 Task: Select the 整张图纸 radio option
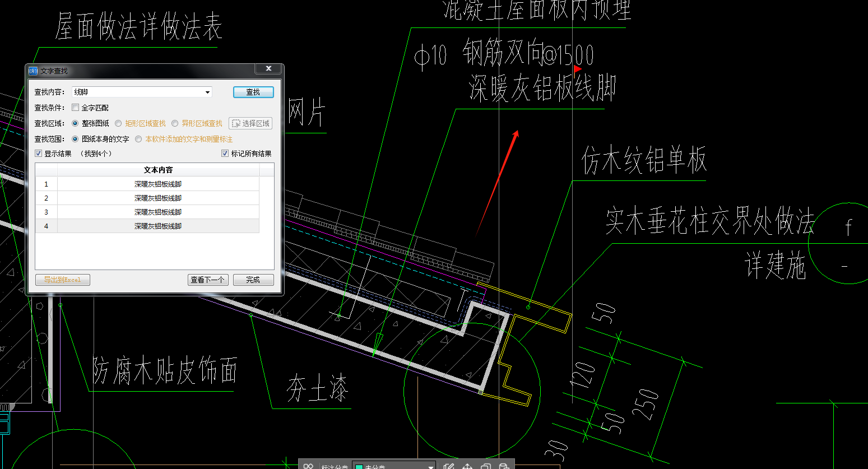pyautogui.click(x=76, y=123)
